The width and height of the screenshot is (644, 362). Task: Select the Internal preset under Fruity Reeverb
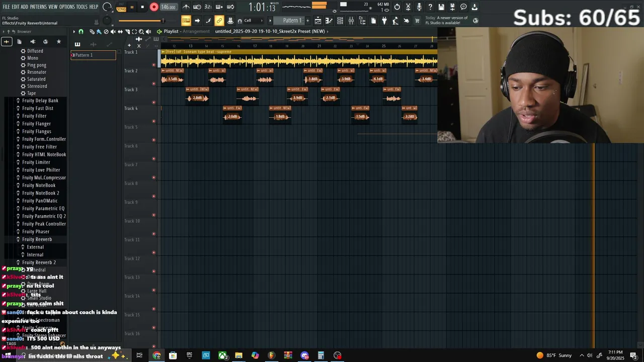(x=35, y=255)
